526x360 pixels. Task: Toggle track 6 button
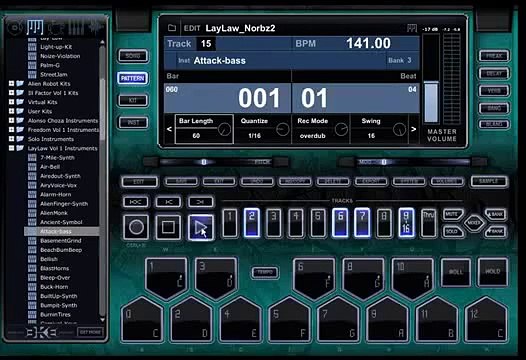pos(340,222)
